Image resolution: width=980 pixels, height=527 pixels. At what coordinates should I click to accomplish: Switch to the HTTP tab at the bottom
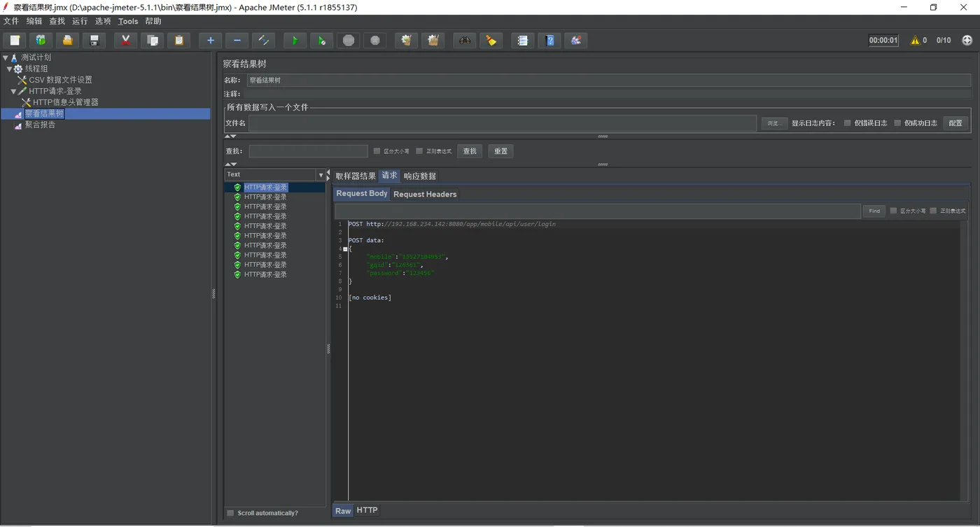(x=367, y=510)
